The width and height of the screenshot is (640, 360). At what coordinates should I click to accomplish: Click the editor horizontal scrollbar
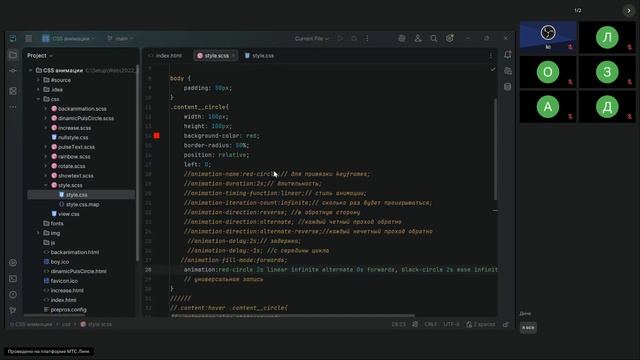click(293, 316)
